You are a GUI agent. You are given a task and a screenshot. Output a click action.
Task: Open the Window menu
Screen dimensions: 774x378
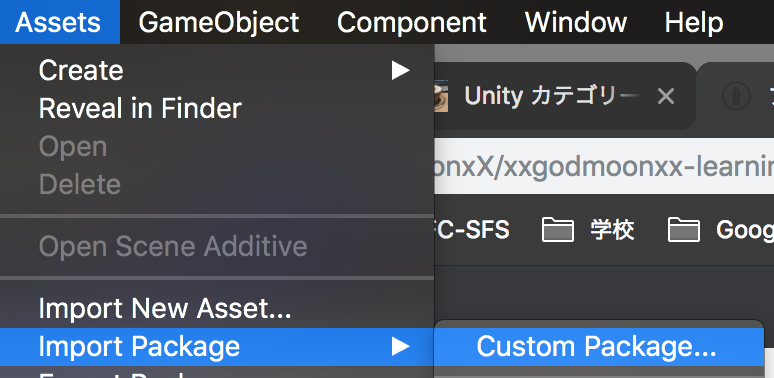(x=576, y=22)
